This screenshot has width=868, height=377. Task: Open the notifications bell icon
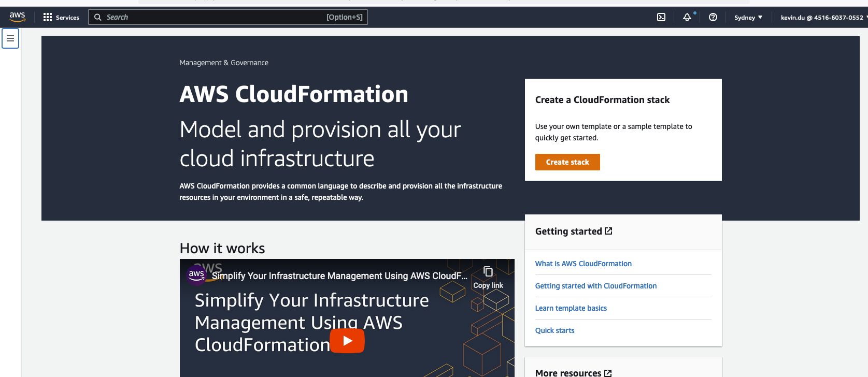[687, 17]
